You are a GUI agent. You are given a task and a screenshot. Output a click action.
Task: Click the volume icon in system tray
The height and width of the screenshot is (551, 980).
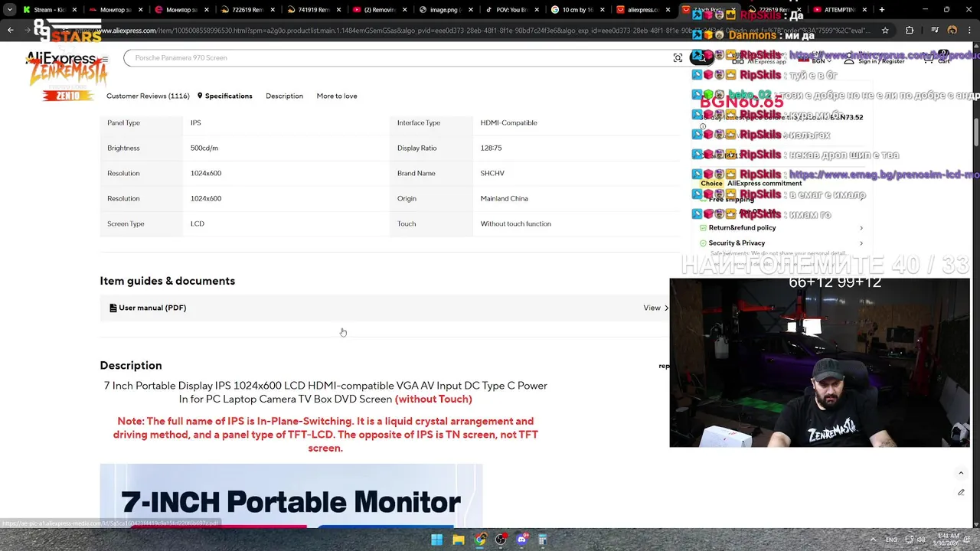(921, 540)
